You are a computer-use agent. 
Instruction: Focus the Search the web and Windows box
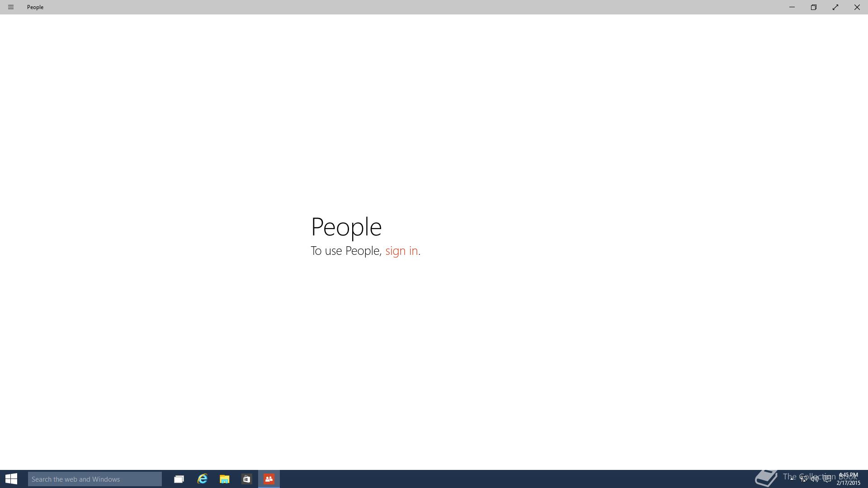[95, 479]
